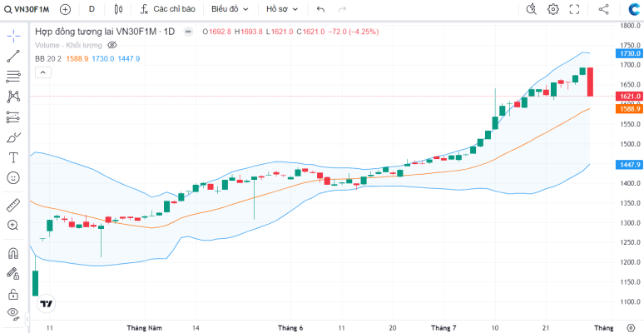Click the 1500.0 price scale label
The width and height of the screenshot is (644, 333).
pyautogui.click(x=631, y=144)
